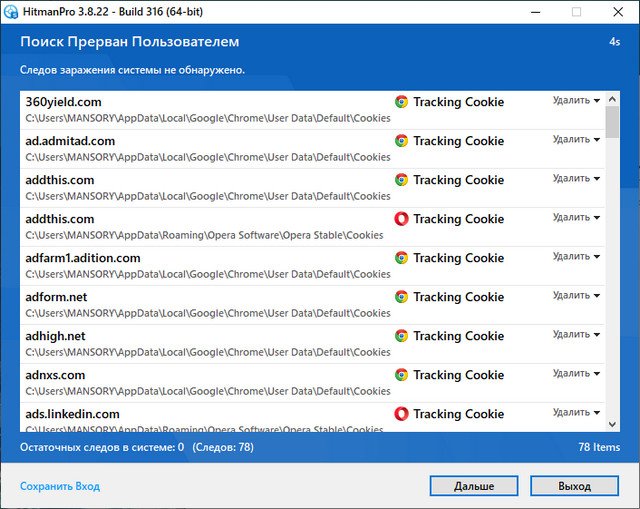Viewport: 640px width, 509px height.
Task: Open Удалить dropdown for ad.admitad.com
Action: [576, 140]
